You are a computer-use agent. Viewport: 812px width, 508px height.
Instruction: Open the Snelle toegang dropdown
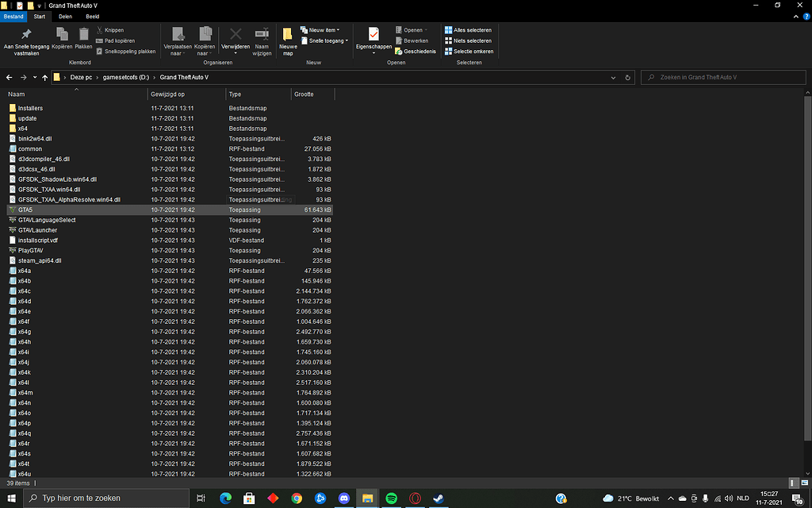(x=324, y=40)
